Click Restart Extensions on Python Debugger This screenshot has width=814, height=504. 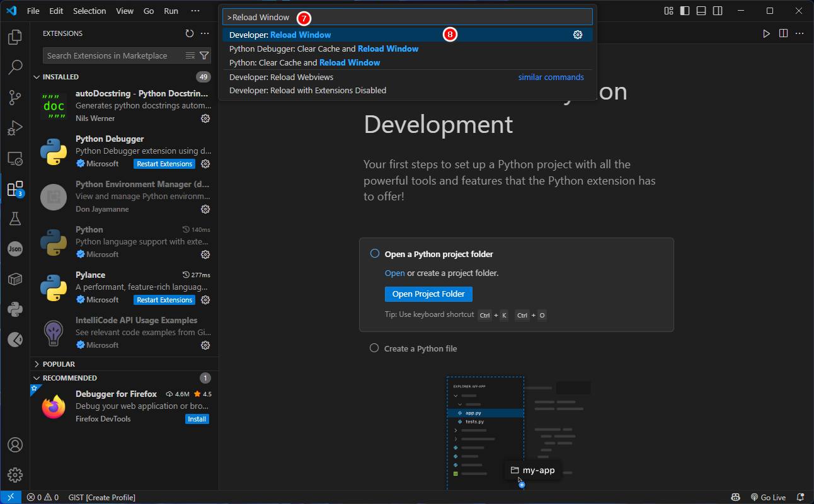click(x=164, y=164)
